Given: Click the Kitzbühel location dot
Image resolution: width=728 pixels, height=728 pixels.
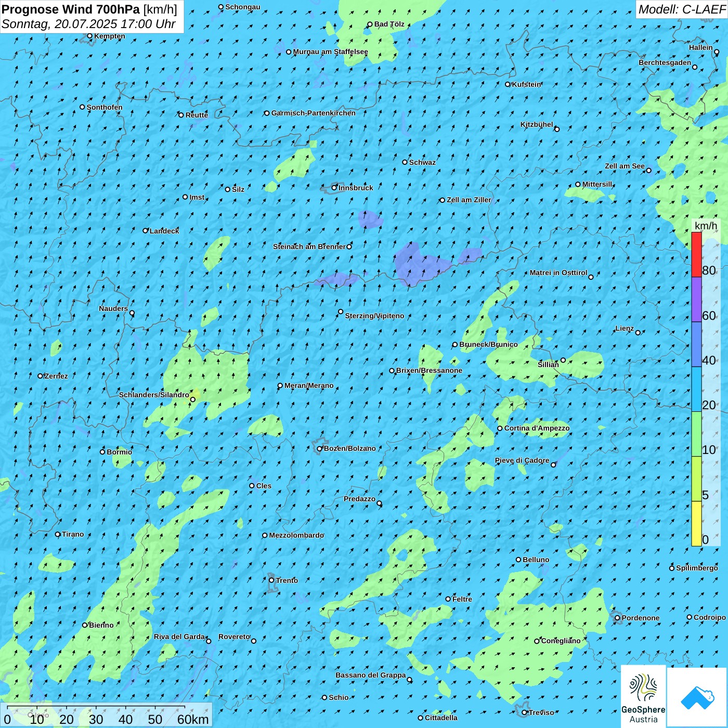Looking at the screenshot, I should click(x=557, y=129).
